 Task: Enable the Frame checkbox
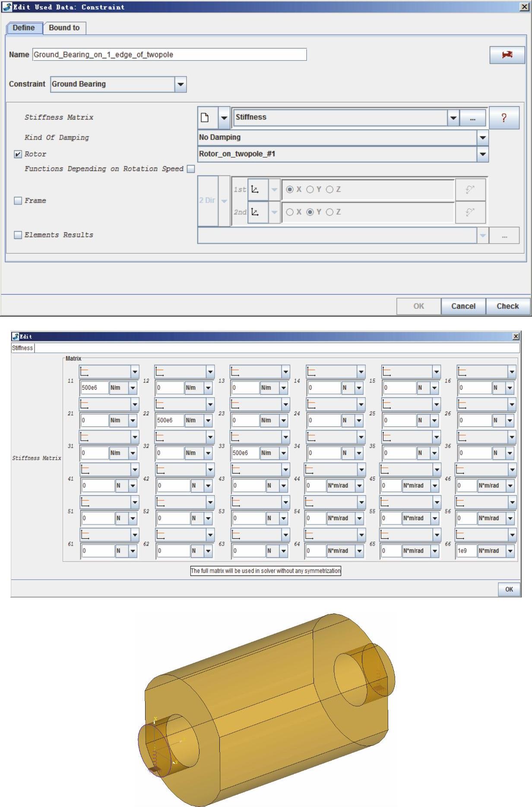(x=18, y=201)
